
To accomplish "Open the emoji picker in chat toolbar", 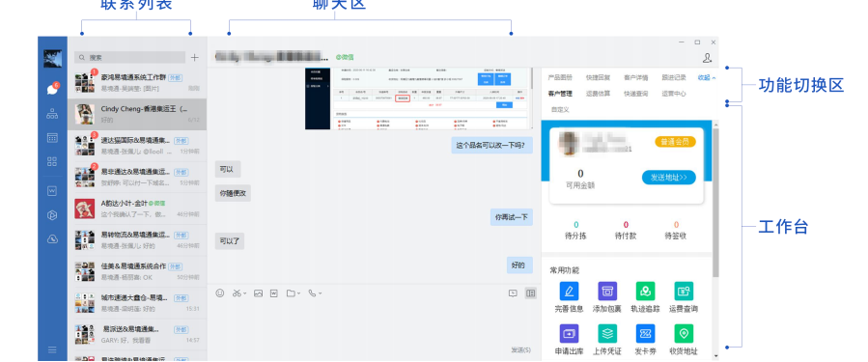I will coord(220,293).
